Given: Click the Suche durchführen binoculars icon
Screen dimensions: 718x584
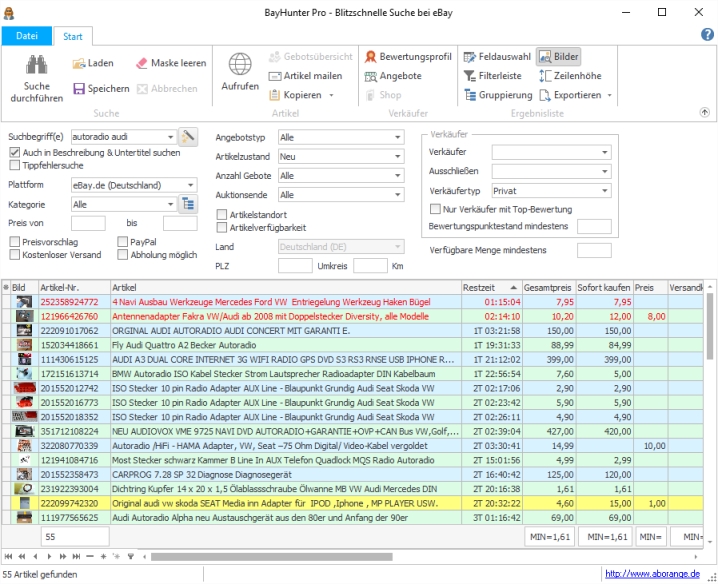Looking at the screenshot, I should point(37,66).
